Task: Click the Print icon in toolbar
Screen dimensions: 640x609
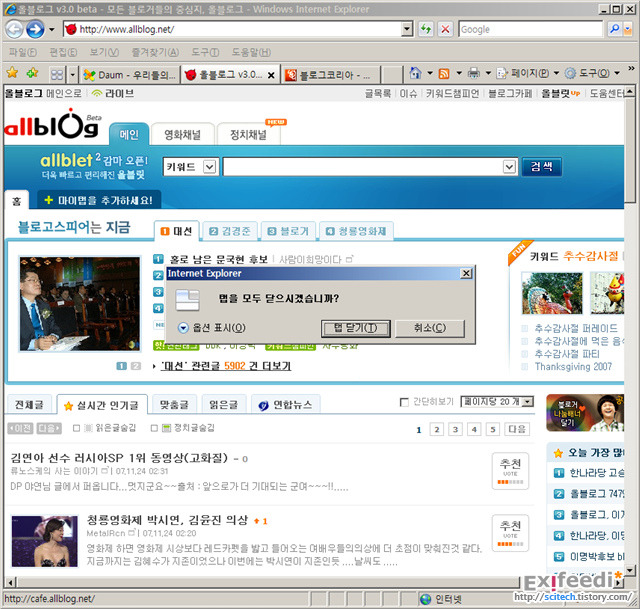Action: click(x=473, y=73)
